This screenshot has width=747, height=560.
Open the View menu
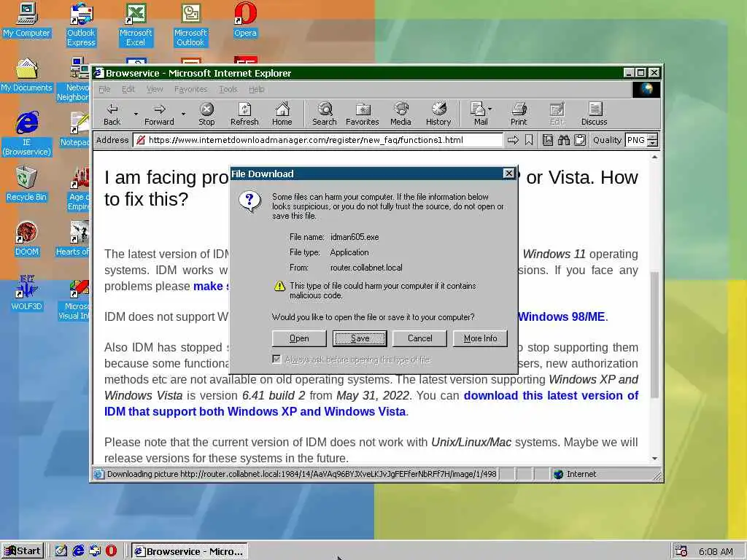pyautogui.click(x=155, y=89)
